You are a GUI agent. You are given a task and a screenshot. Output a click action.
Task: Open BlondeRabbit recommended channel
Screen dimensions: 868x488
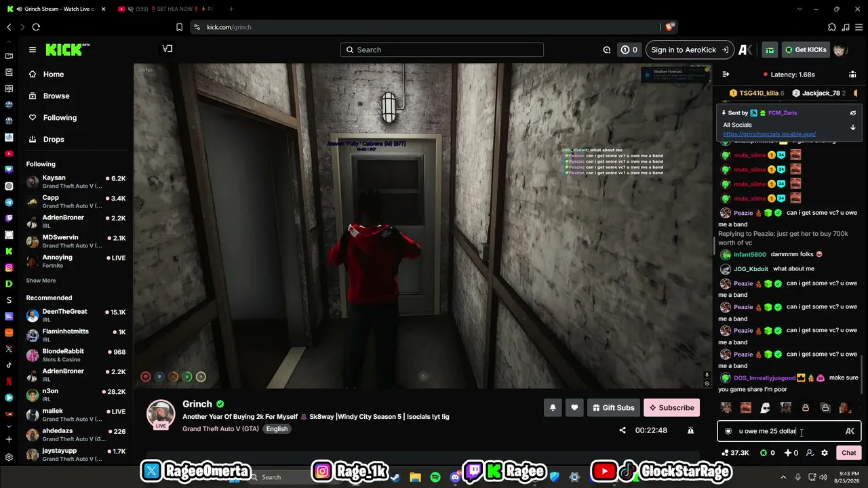point(76,355)
